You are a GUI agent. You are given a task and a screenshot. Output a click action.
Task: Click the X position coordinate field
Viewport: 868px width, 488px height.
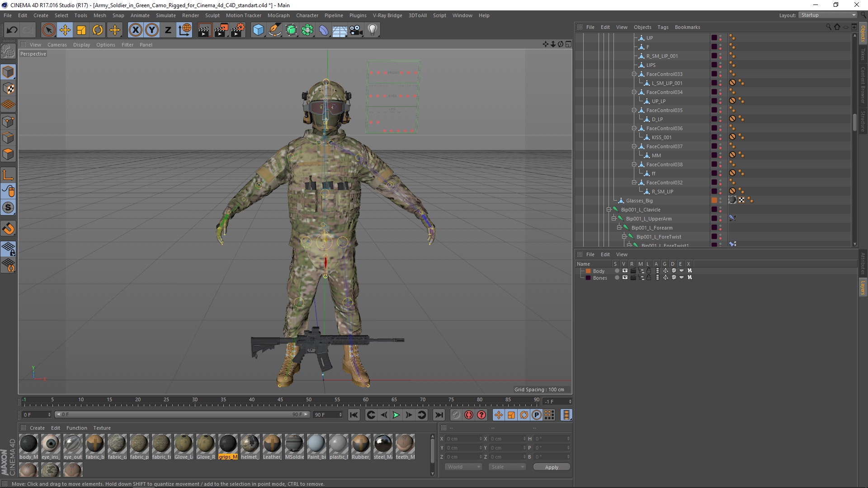464,439
